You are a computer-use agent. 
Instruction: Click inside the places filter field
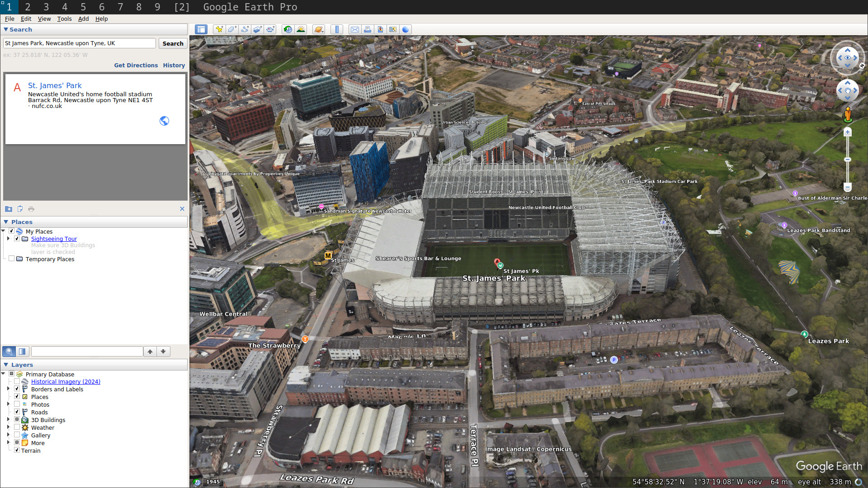coord(87,351)
